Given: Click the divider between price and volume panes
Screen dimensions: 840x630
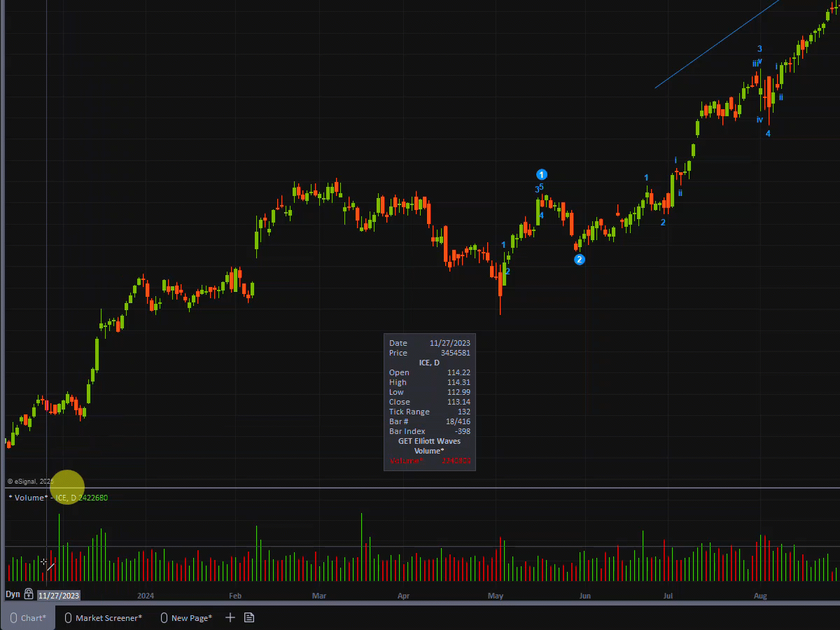Looking at the screenshot, I should pos(420,488).
